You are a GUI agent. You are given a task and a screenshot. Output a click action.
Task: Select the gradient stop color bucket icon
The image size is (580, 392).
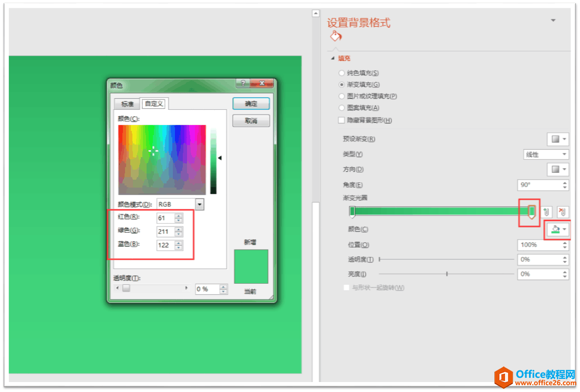pos(555,230)
